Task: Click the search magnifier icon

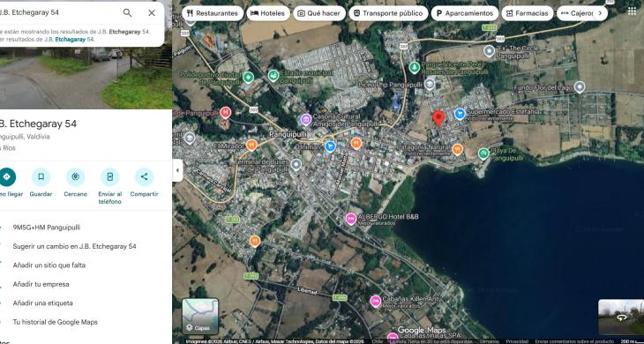Action: point(127,12)
